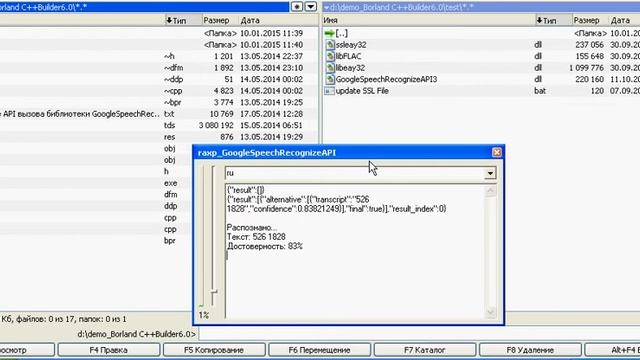
Task: Click the 1% level label in dialog
Action: click(204, 315)
